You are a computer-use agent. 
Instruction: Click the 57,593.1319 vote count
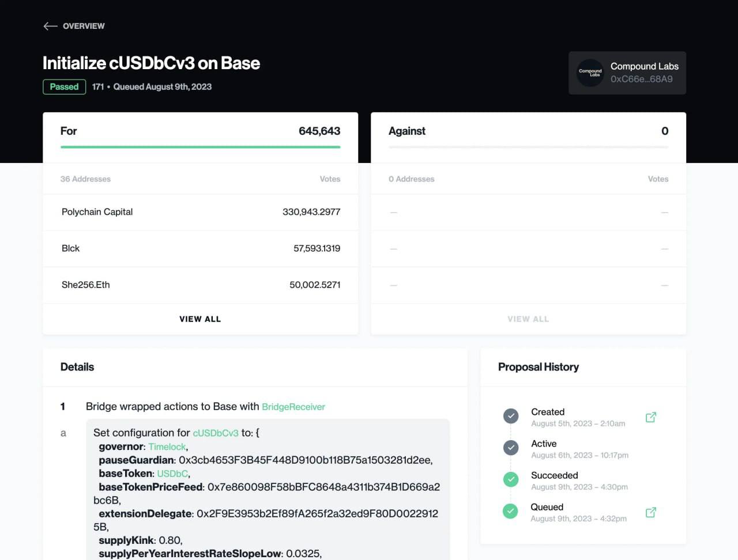317,248
